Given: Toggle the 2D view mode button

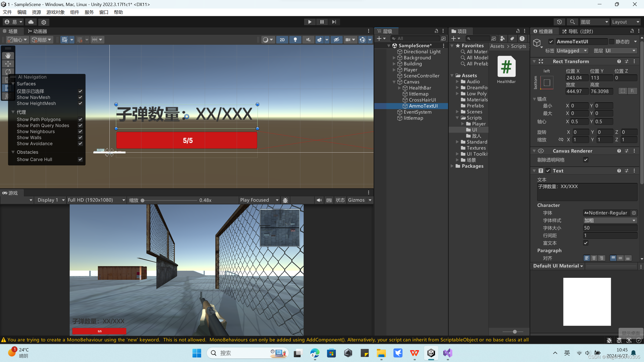Looking at the screenshot, I should pos(282,40).
